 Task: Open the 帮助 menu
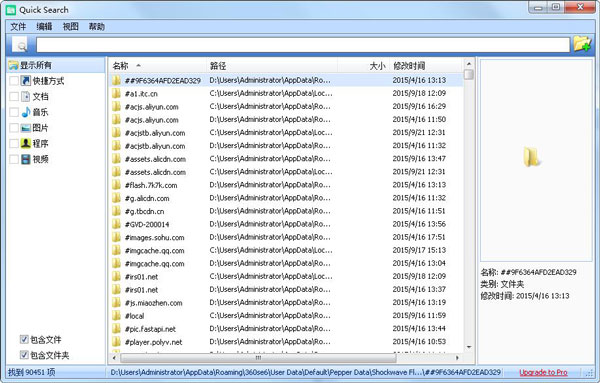(x=97, y=26)
